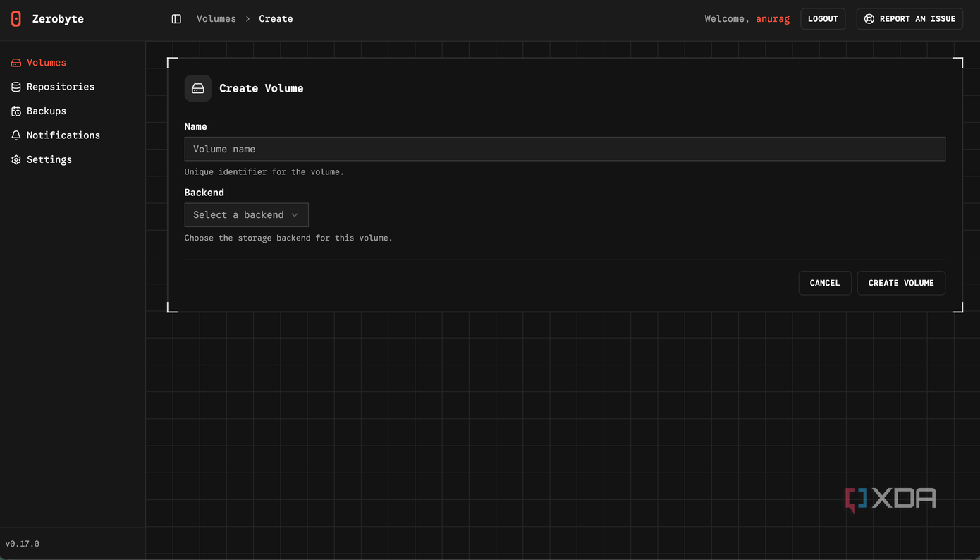Screen dimensions: 980x560
Task: Click the Backups calendar icon
Action: (16, 111)
